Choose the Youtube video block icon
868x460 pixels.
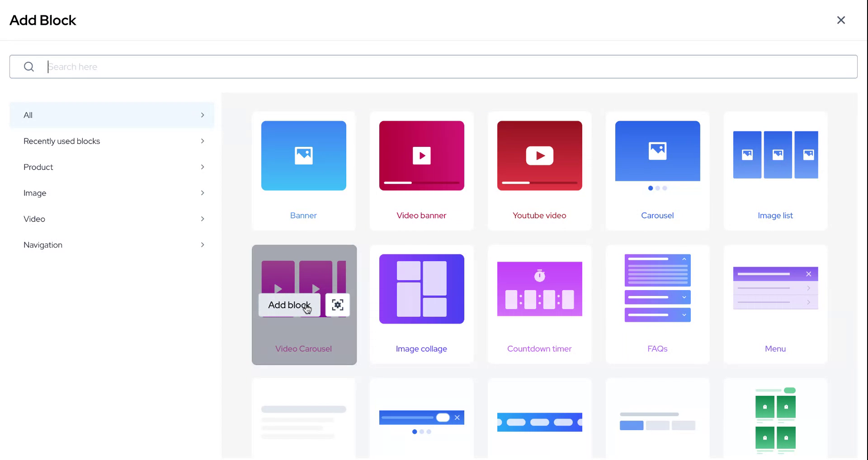(540, 155)
